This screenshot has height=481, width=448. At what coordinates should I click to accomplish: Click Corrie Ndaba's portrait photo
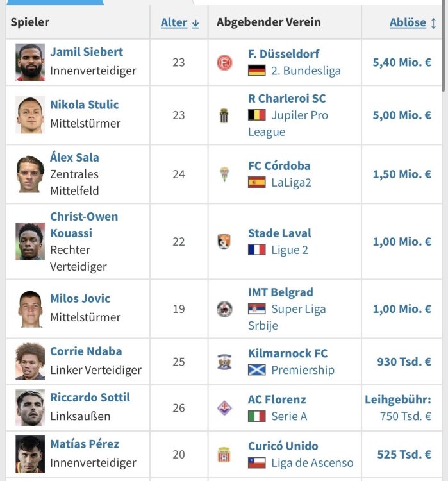point(30,362)
